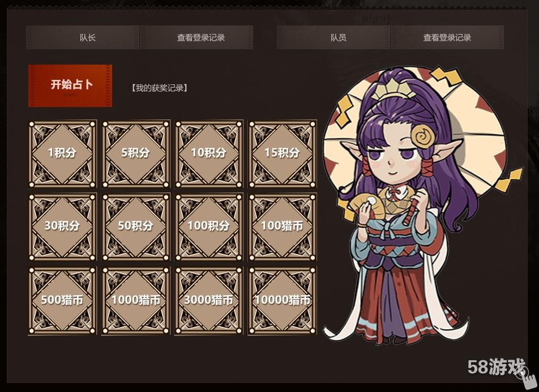The width and height of the screenshot is (539, 392).
Task: Click the 100积分 card tile
Action: point(209,227)
